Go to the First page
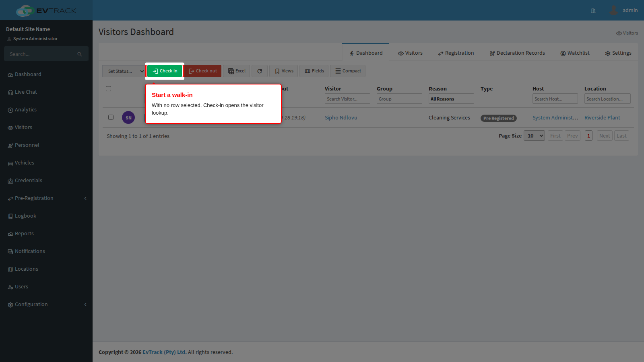The image size is (644, 362). [x=555, y=136]
